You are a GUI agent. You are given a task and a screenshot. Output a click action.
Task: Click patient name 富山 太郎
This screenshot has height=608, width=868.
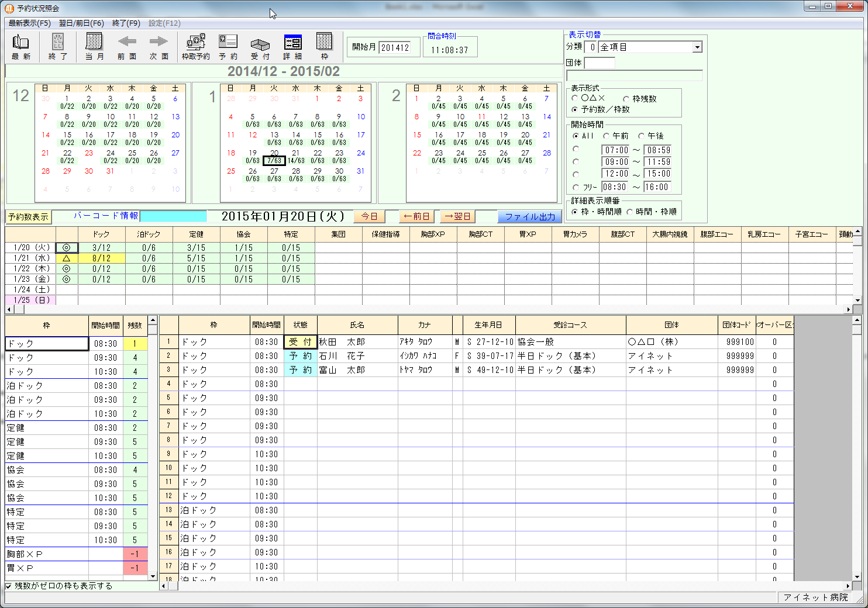342,369
